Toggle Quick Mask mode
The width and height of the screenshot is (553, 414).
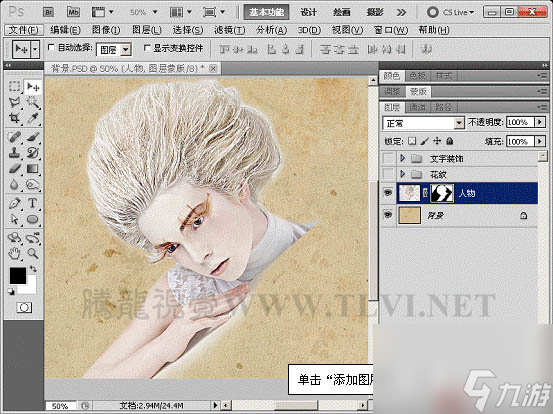pos(24,308)
